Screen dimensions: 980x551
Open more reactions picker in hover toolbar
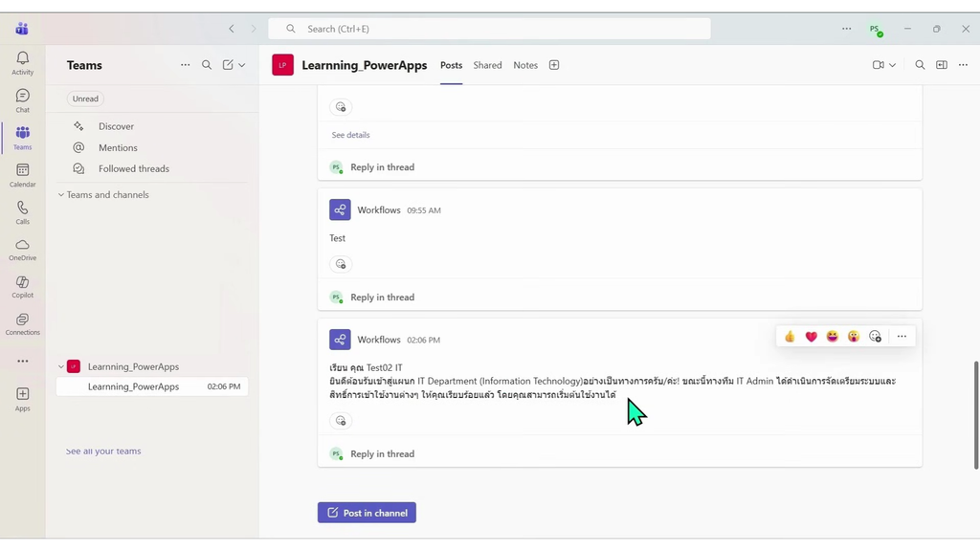pyautogui.click(x=875, y=337)
